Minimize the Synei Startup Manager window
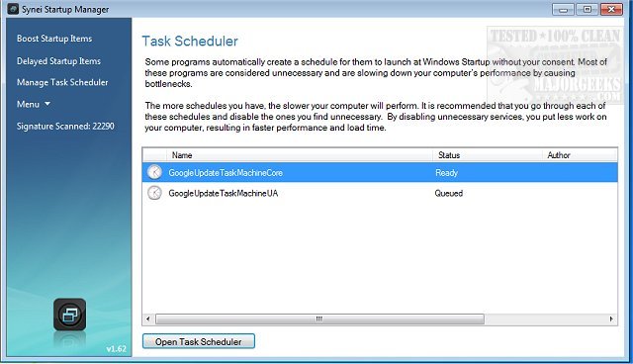 (x=563, y=9)
